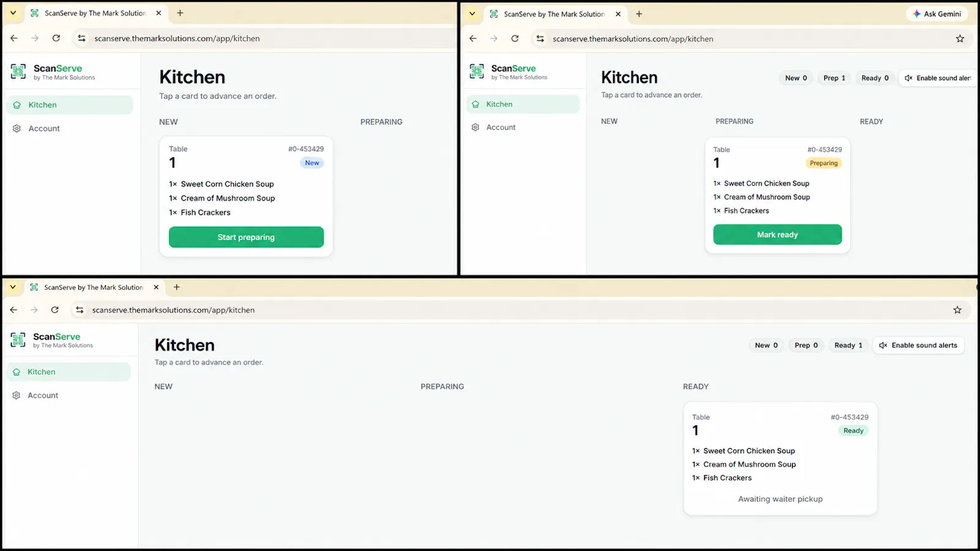980x551 pixels.
Task: Select ScanServe tab in top-right window
Action: 555,13
